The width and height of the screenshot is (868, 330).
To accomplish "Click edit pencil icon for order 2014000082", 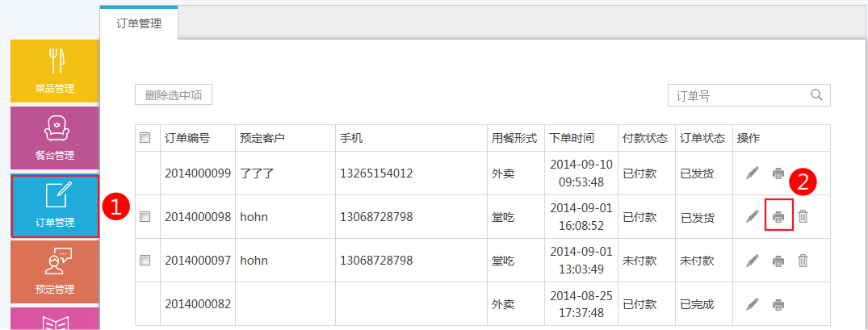I will (x=753, y=304).
